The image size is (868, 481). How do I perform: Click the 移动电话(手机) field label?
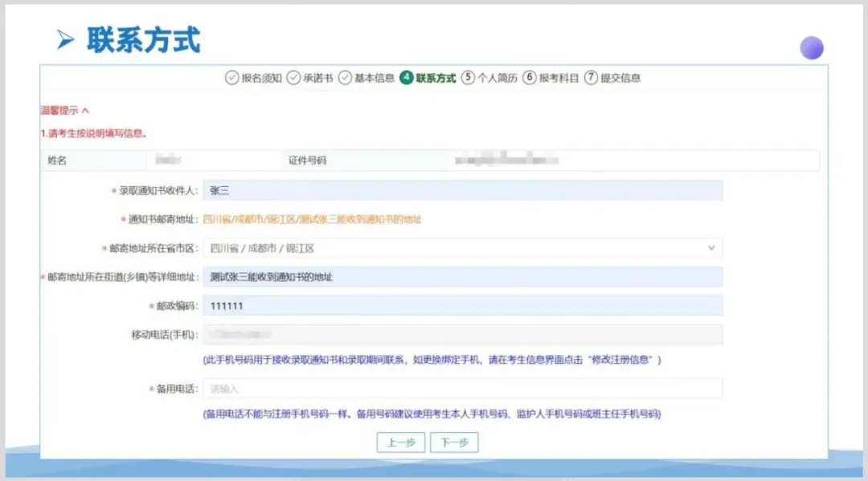pos(165,335)
